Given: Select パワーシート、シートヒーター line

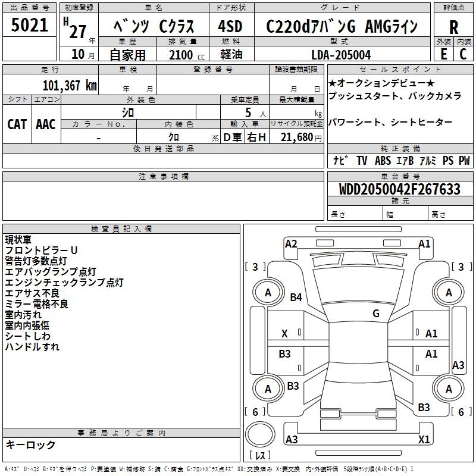Looking at the screenshot, I should pyautogui.click(x=390, y=122).
